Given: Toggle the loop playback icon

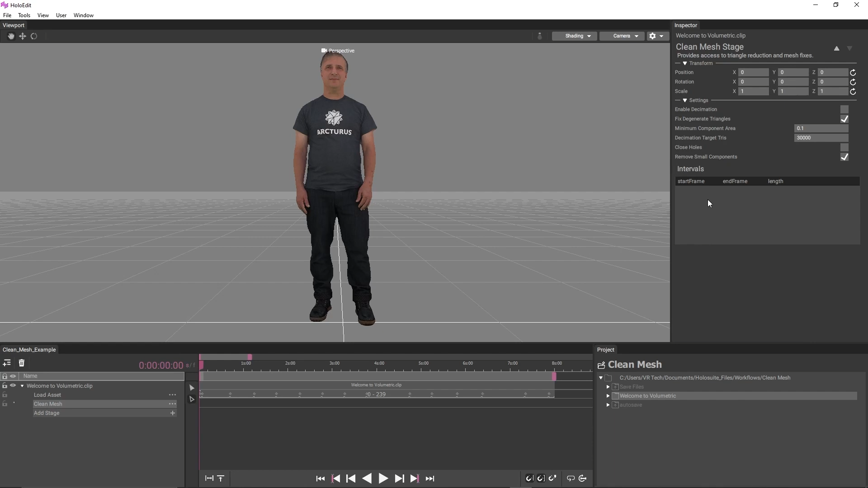Looking at the screenshot, I should 571,478.
